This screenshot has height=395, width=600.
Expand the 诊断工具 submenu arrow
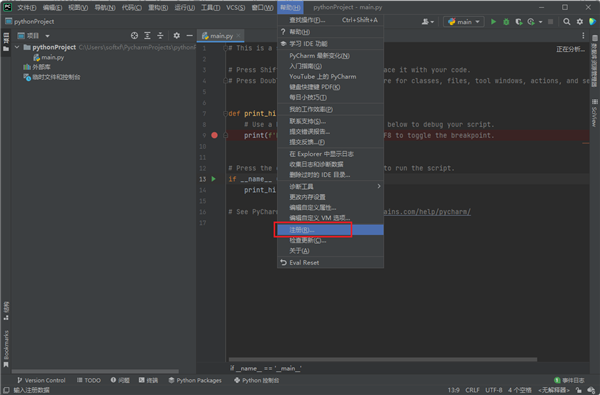pyautogui.click(x=379, y=186)
